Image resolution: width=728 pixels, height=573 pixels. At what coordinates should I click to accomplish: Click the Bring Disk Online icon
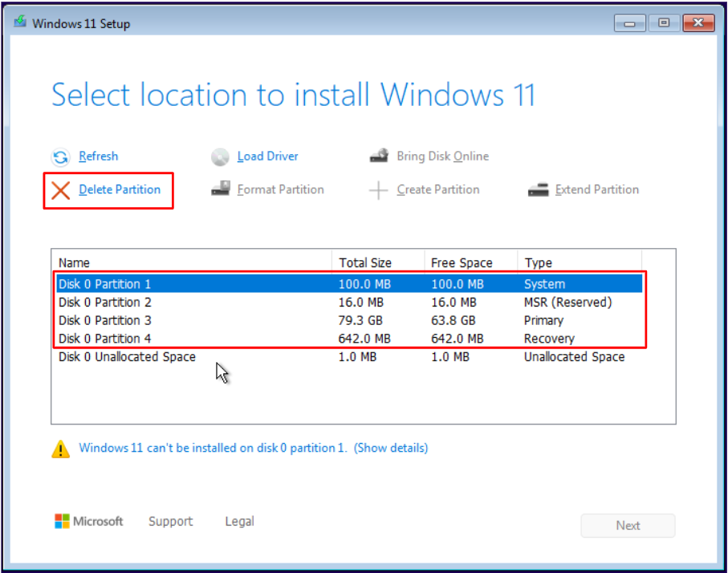(x=379, y=156)
